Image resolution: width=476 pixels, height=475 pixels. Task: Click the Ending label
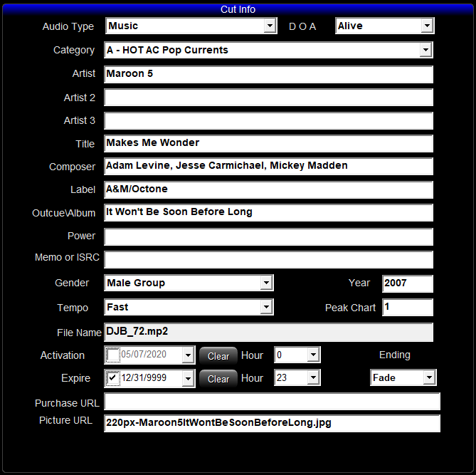tap(395, 355)
